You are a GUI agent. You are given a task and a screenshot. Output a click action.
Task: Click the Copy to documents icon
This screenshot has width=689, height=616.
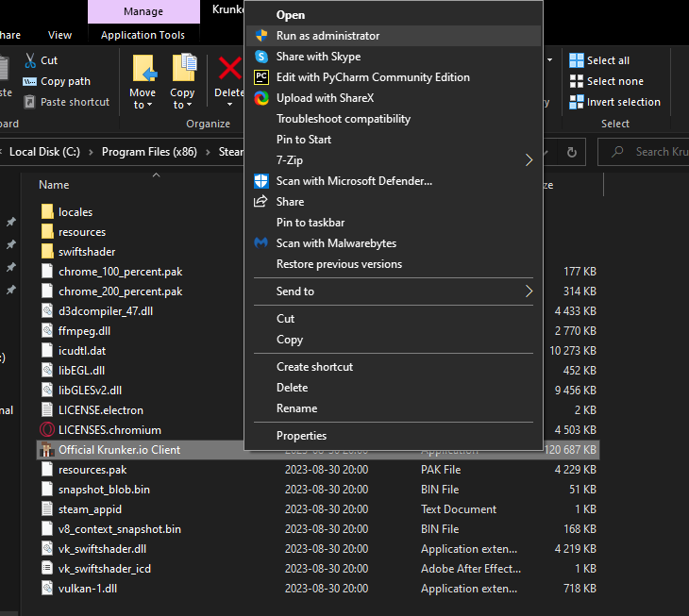point(184,68)
